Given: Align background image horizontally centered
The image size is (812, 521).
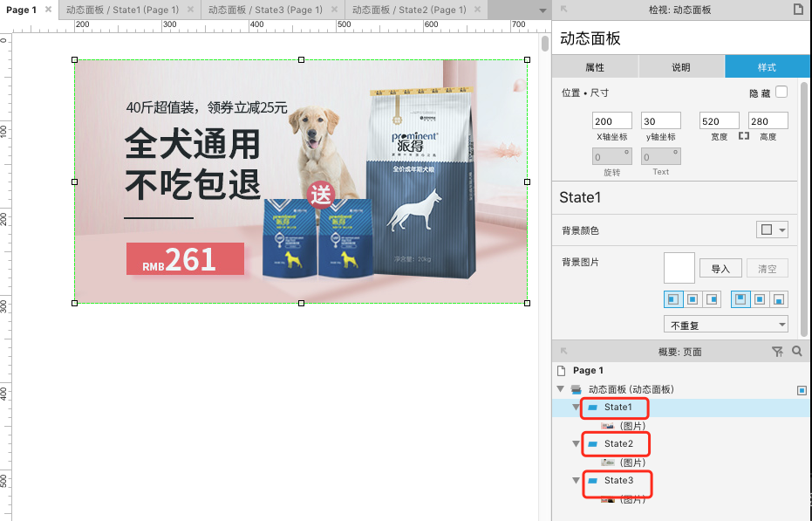Looking at the screenshot, I should pyautogui.click(x=693, y=299).
